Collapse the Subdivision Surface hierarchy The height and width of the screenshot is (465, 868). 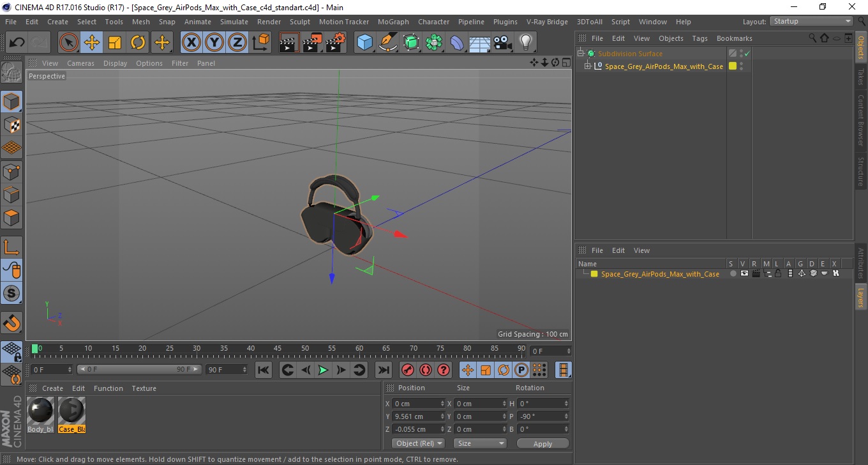tap(580, 54)
